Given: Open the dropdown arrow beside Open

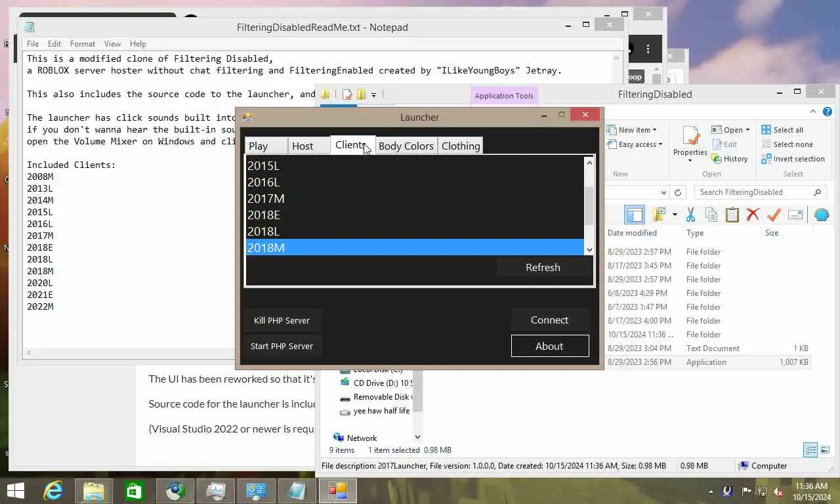Looking at the screenshot, I should [747, 130].
